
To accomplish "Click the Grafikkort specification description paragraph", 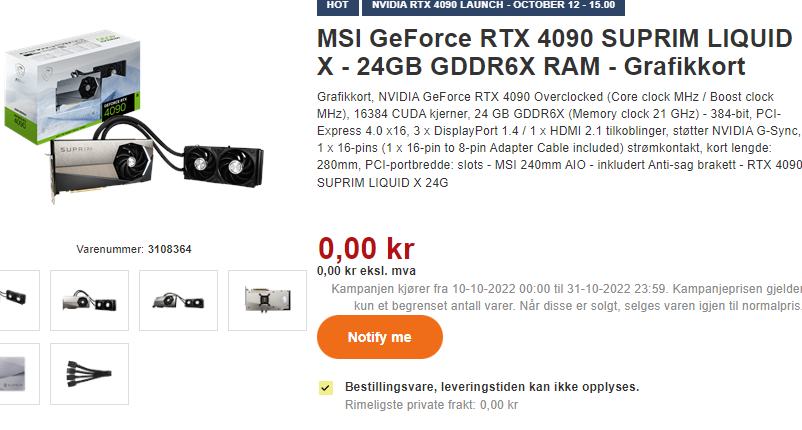I will click(559, 140).
